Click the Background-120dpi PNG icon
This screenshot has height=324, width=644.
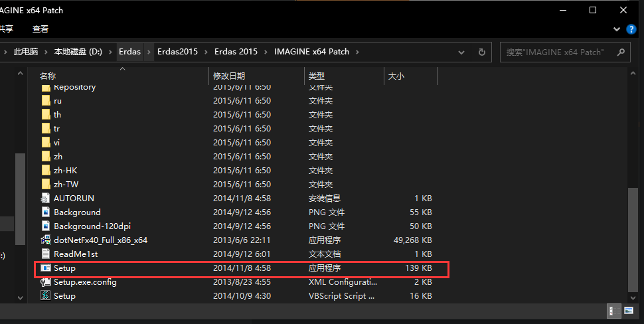(x=46, y=226)
